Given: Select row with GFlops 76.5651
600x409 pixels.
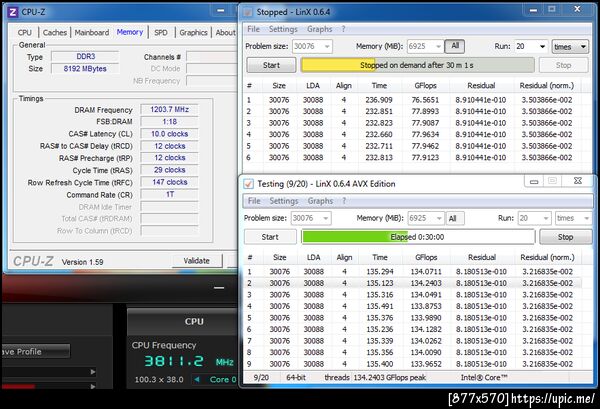Looking at the screenshot, I should 414,100.
